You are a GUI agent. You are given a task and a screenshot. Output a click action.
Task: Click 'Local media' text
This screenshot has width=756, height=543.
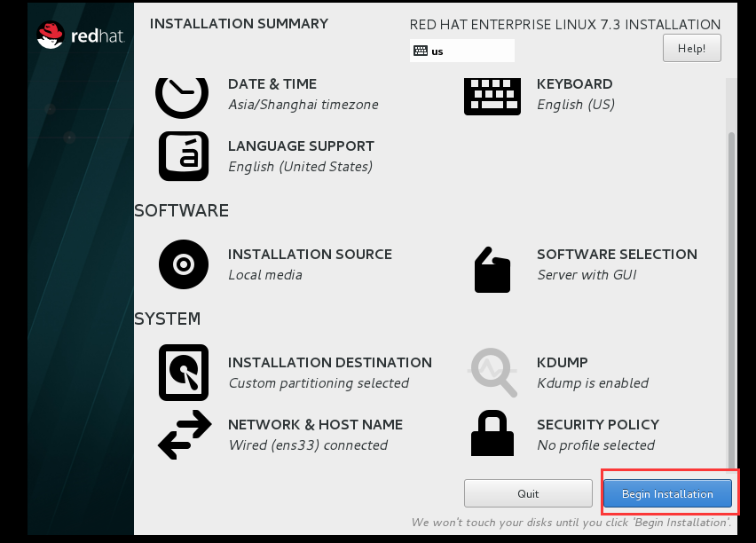coord(265,275)
